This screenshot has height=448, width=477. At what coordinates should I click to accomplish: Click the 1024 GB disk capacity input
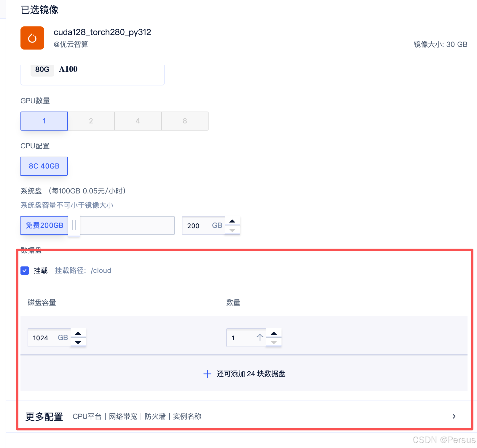pos(49,338)
